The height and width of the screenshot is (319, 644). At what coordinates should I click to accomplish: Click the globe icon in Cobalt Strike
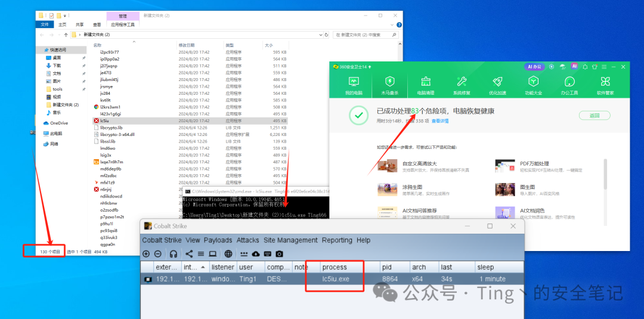[x=228, y=254]
